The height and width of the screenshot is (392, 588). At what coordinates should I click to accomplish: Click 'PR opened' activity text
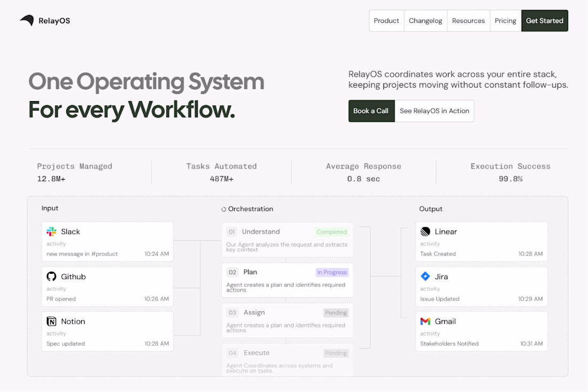click(61, 299)
